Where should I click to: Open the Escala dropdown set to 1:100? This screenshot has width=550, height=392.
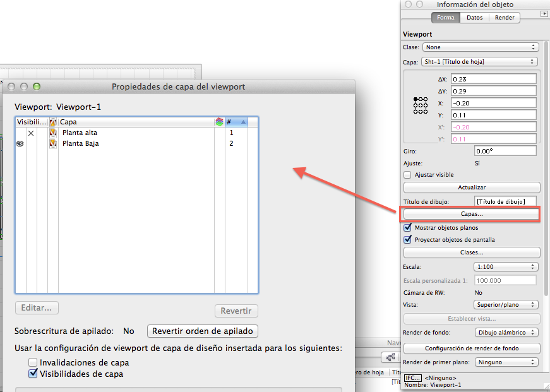click(x=505, y=267)
